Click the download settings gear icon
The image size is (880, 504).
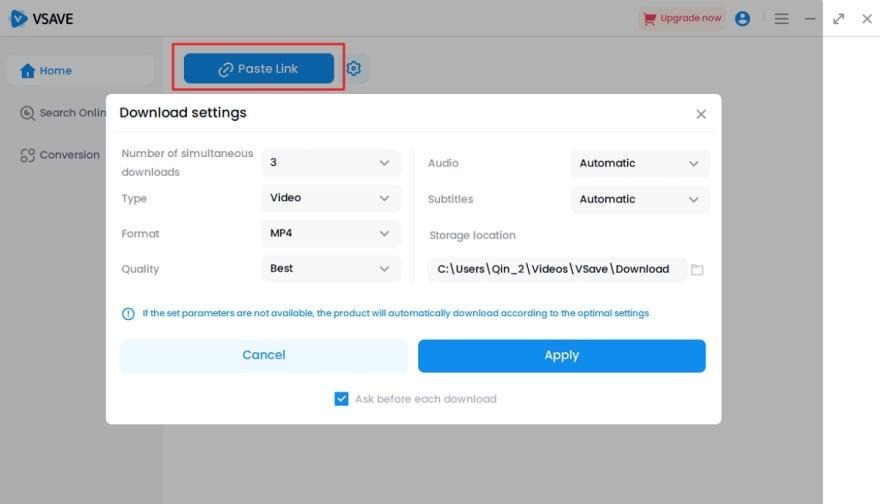click(x=354, y=68)
